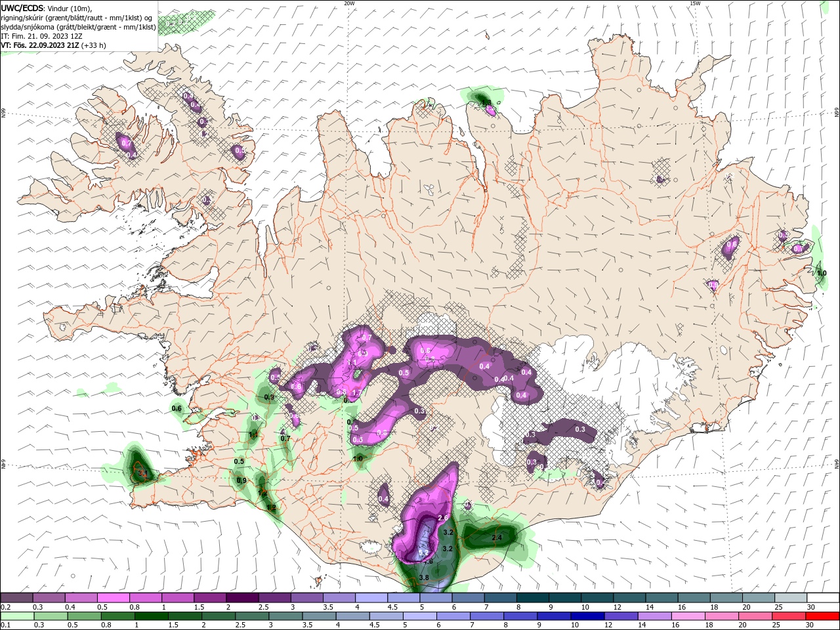Viewport: 840px width, 630px height.
Task: Click the white 30+ snow scale swatch
Action: point(824,598)
